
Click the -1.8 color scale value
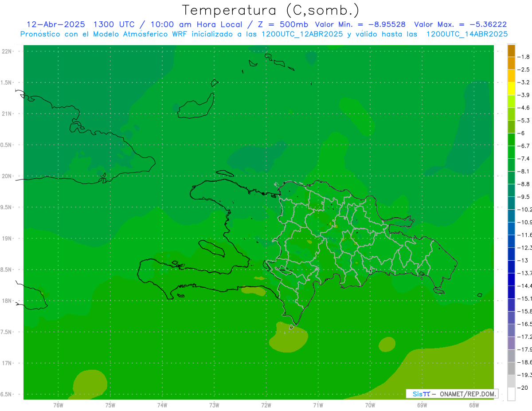(x=524, y=57)
